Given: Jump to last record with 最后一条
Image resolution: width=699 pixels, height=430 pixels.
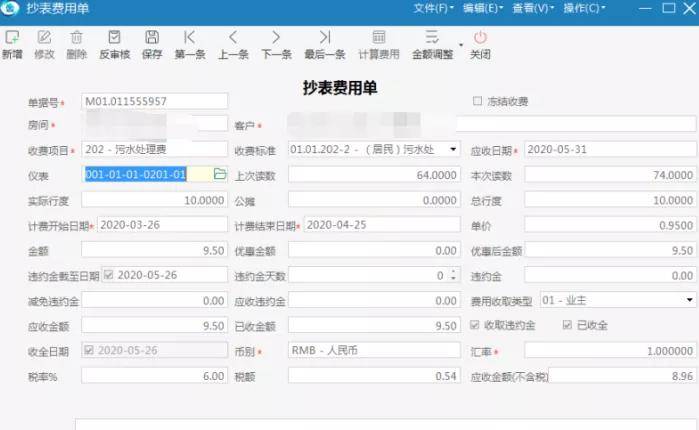Looking at the screenshot, I should (x=325, y=37).
